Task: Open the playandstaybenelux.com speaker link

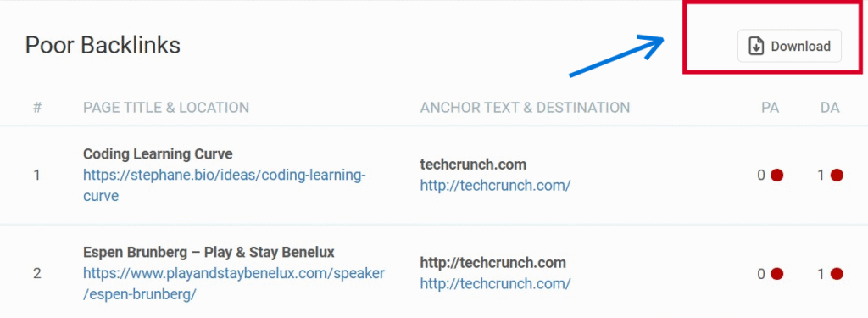Action: (x=234, y=283)
